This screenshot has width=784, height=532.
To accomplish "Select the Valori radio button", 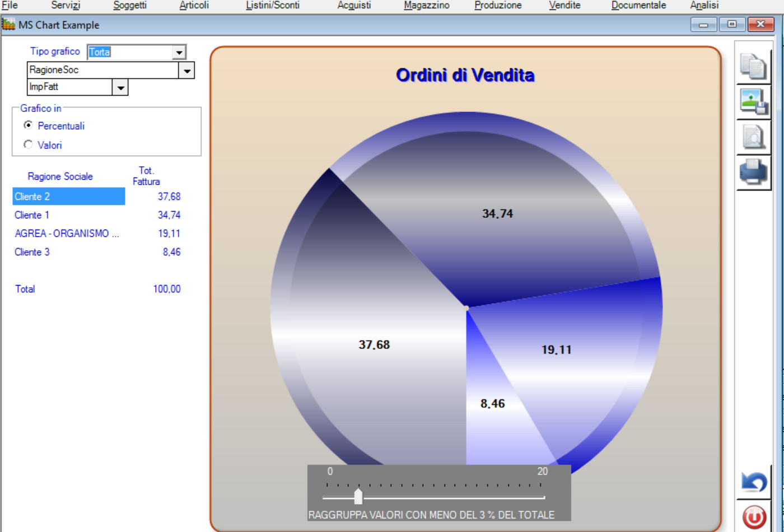I will point(28,144).
